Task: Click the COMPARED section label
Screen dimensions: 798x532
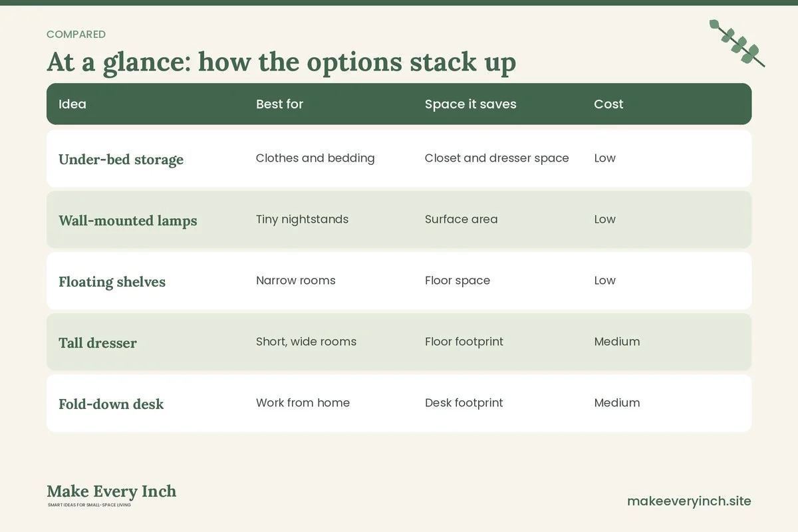Action: [x=76, y=35]
